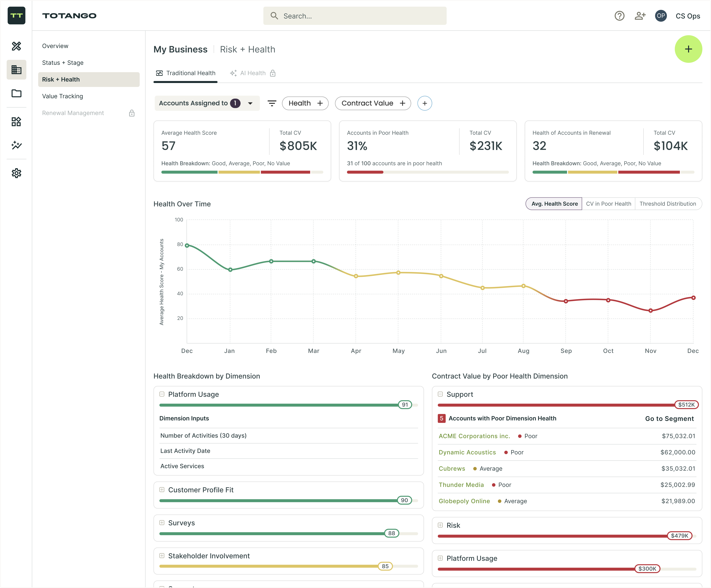Click the Health filter chip label
The image size is (711, 588).
click(299, 103)
